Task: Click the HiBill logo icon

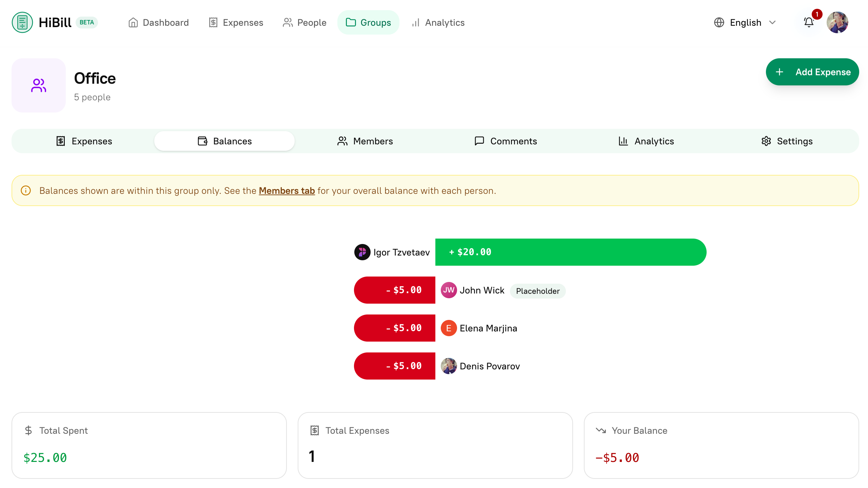Action: coord(22,22)
